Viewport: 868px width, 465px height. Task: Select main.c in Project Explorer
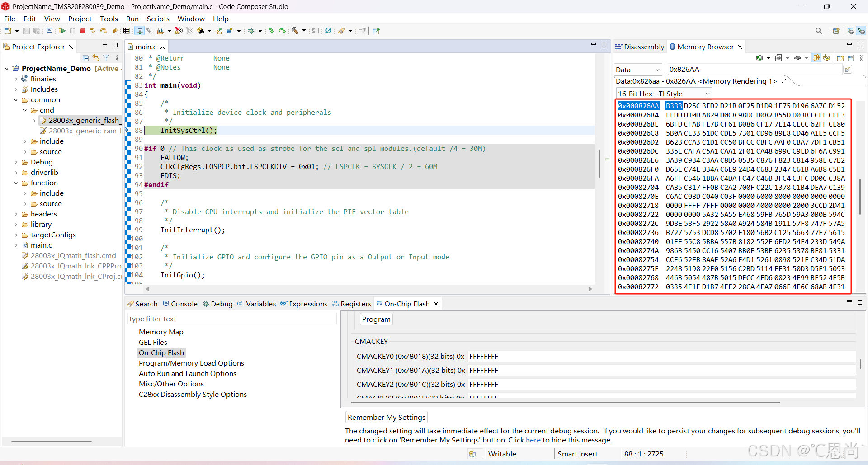(x=41, y=245)
